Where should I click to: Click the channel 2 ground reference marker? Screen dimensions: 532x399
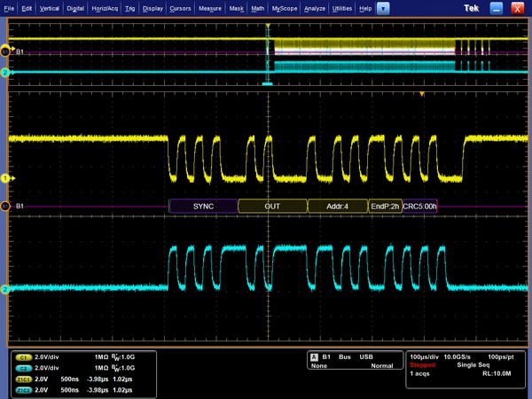click(x=4, y=289)
